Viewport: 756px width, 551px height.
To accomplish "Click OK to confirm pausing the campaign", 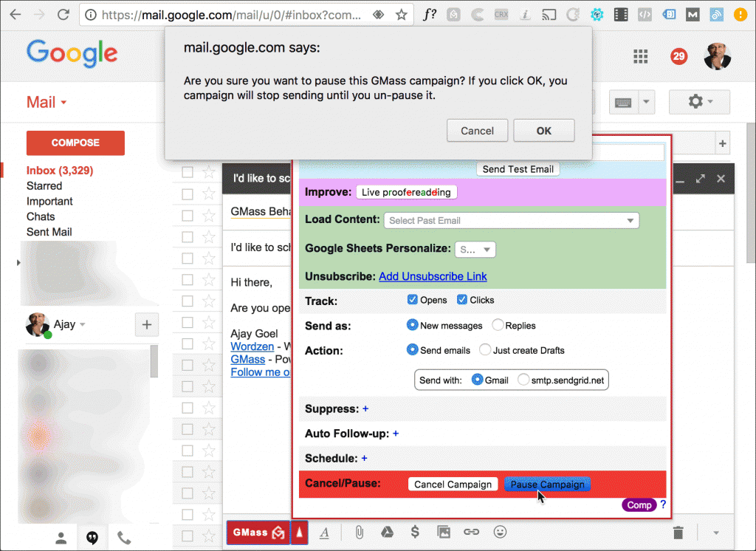I will click(x=543, y=130).
